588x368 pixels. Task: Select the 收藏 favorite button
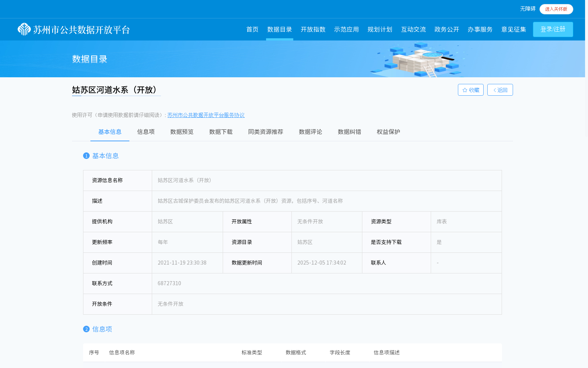[x=471, y=90]
